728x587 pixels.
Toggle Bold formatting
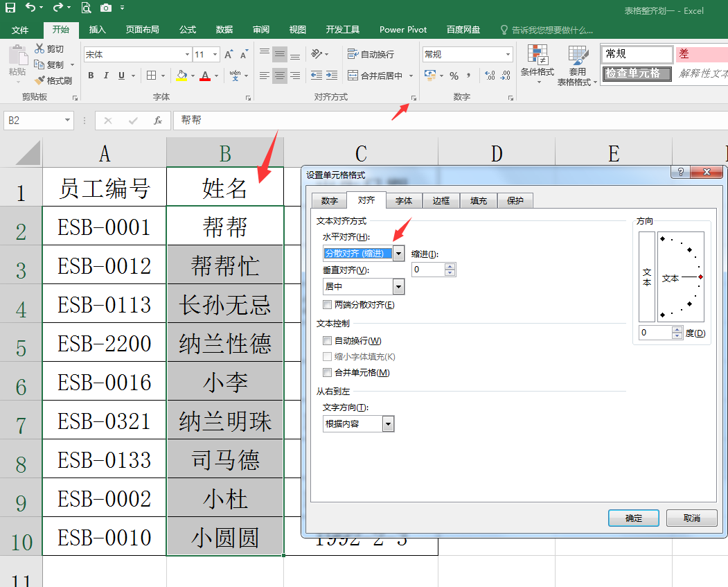click(x=91, y=76)
